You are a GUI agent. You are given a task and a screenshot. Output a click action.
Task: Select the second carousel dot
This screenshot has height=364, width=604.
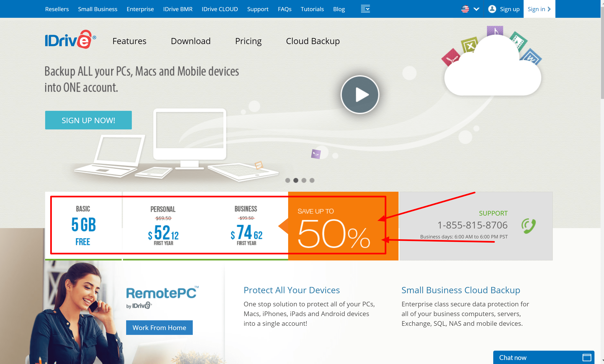pos(296,180)
